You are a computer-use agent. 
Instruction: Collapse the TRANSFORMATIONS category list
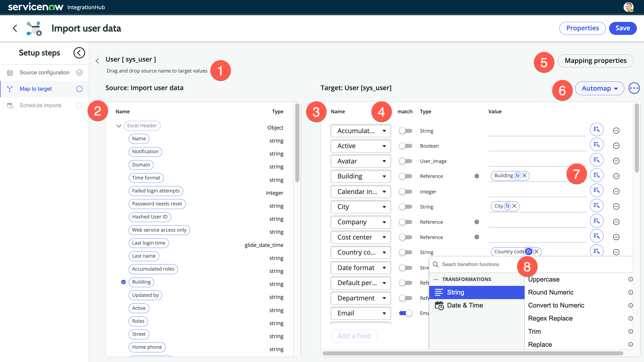pos(436,279)
